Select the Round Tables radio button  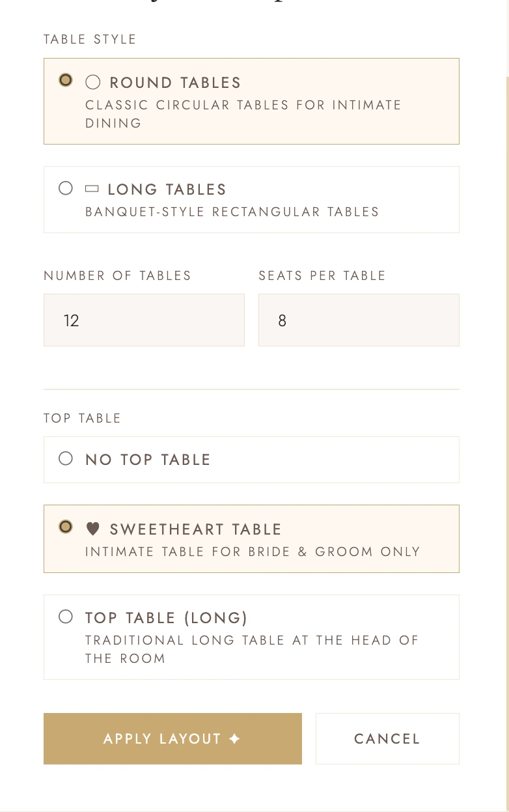(x=66, y=80)
